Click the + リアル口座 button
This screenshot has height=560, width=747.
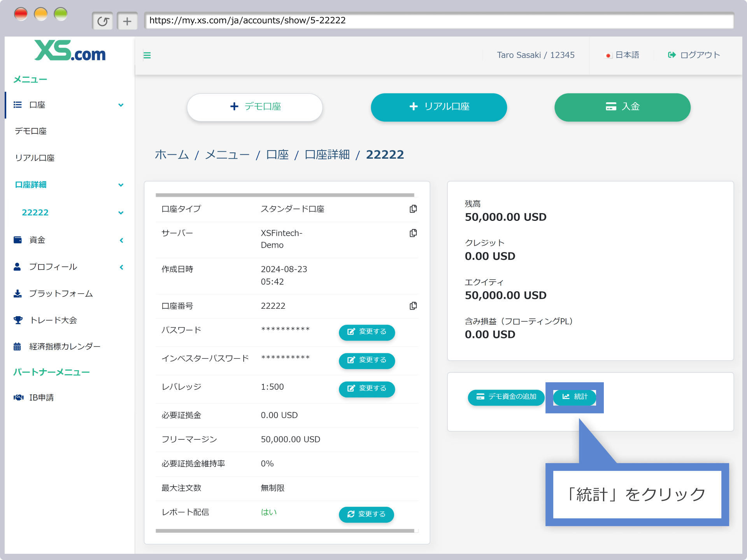coord(439,107)
